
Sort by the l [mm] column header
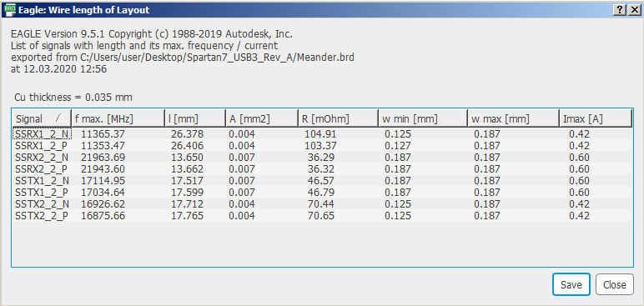[194, 119]
